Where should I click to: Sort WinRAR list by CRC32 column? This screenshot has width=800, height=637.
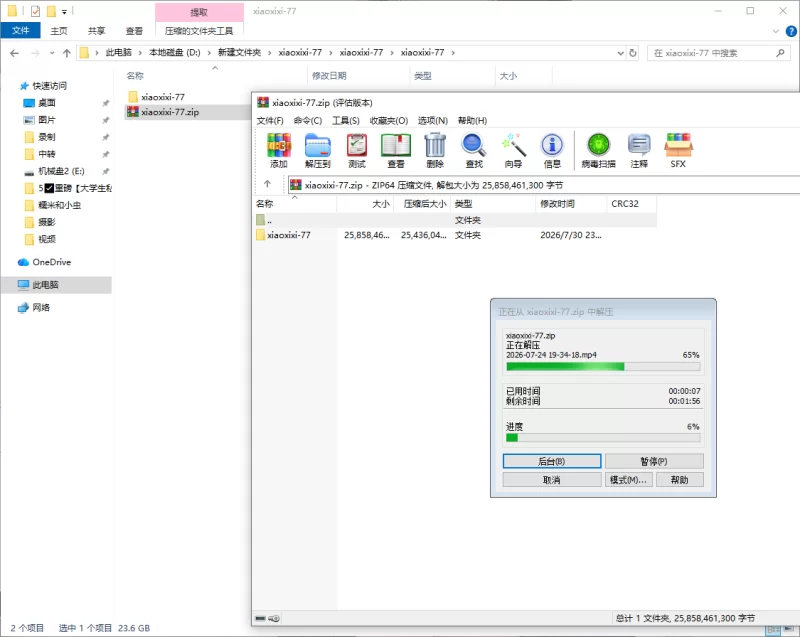(x=632, y=204)
